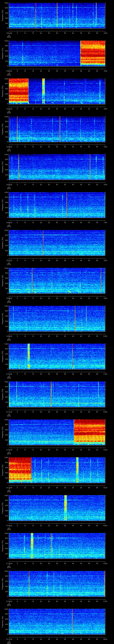Click the red vertical line in the 5:07:00 spectrogram
The image size is (114, 644).
[x=43, y=243]
